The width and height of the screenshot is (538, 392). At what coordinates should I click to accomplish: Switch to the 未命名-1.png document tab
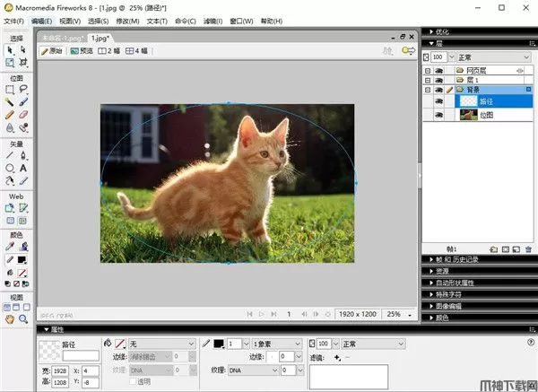62,39
